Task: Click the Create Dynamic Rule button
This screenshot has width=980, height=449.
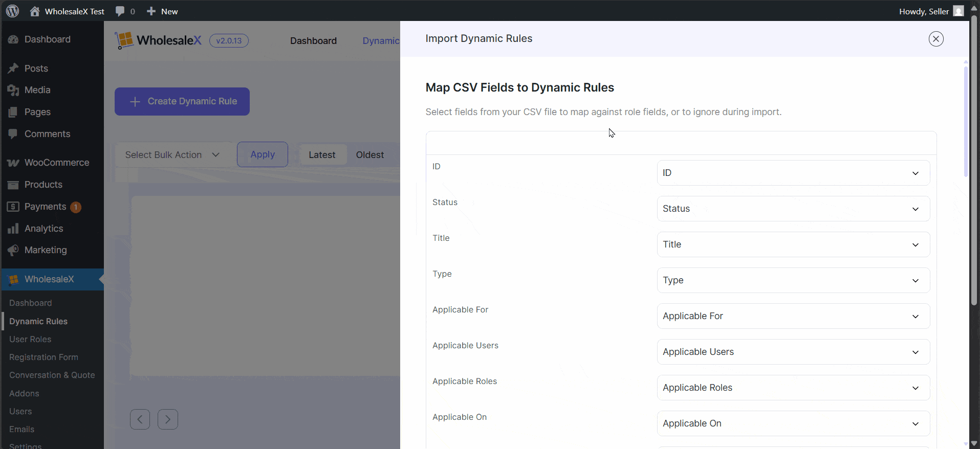Action: click(x=182, y=101)
